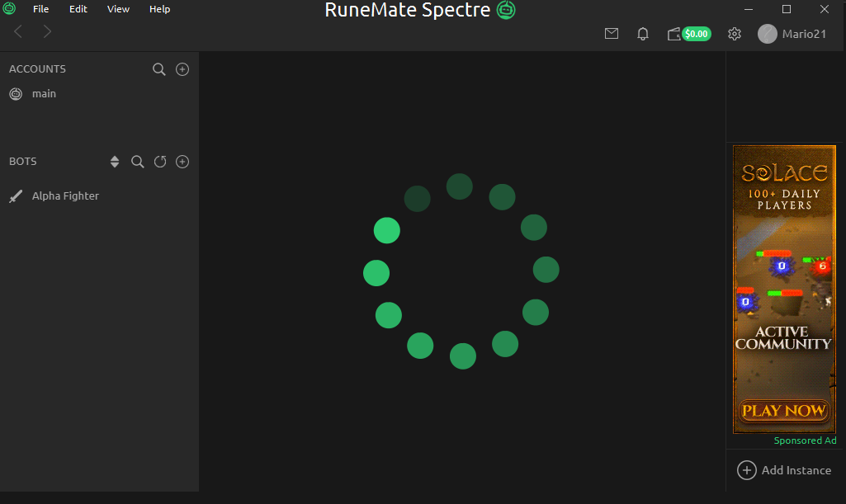Minimize the RuneMate window
This screenshot has height=504, width=846.
[749, 9]
